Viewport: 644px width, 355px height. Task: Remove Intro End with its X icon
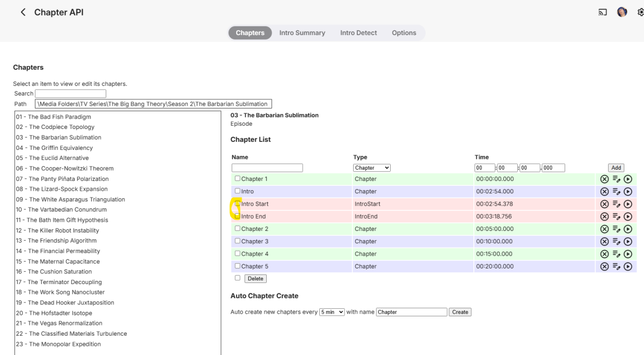pos(604,216)
